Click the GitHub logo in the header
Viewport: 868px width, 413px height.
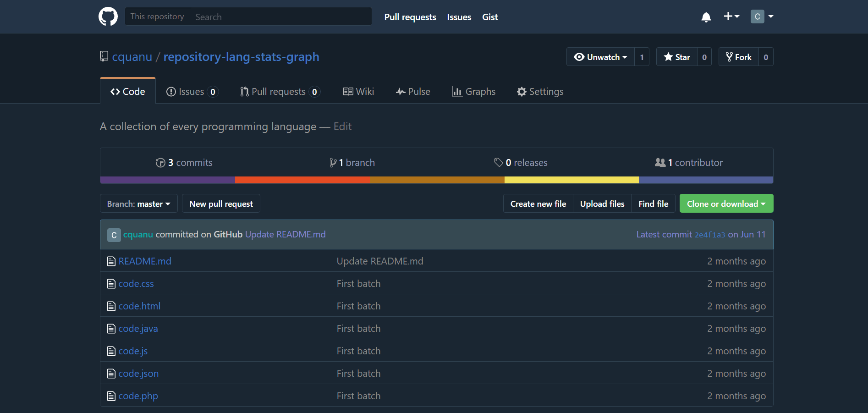[x=108, y=16]
